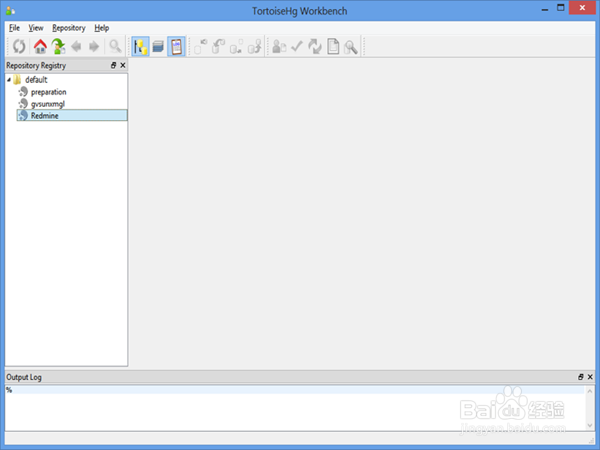
Task: Toggle the Output Log clipboard button
Action: coord(176,47)
